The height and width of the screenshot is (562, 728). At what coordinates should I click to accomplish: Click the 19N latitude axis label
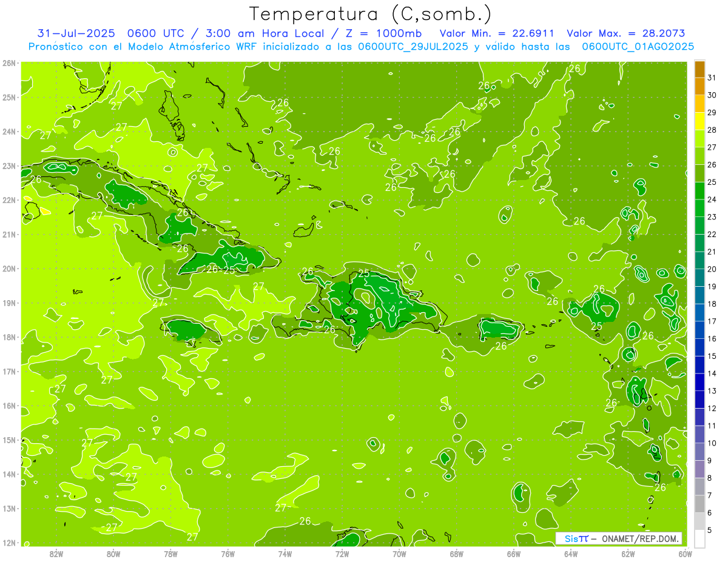8,303
